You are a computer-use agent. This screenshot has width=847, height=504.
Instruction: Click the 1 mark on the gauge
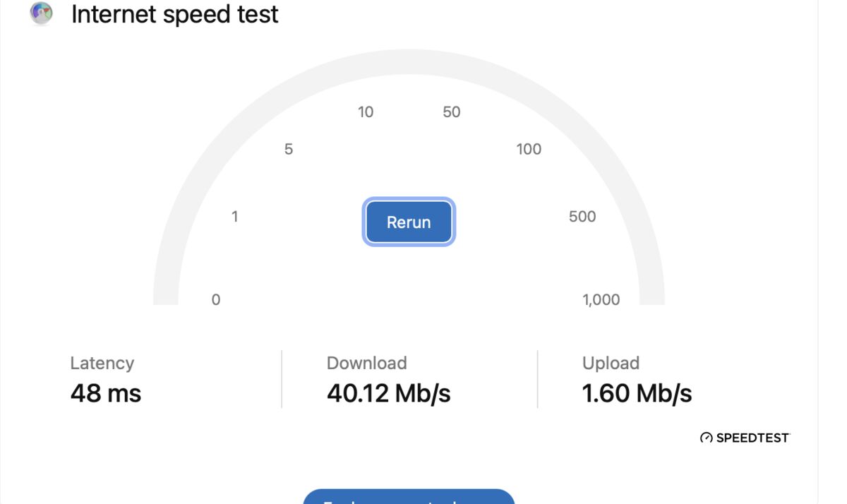[235, 217]
